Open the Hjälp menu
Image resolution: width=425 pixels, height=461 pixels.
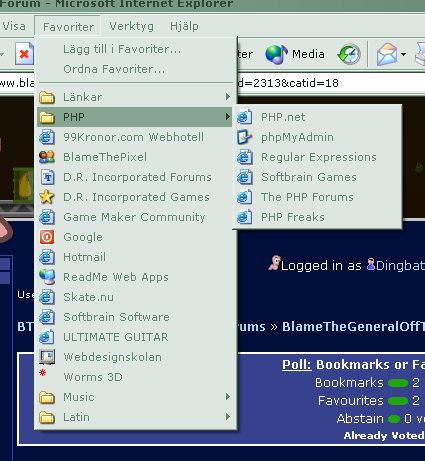(184, 26)
